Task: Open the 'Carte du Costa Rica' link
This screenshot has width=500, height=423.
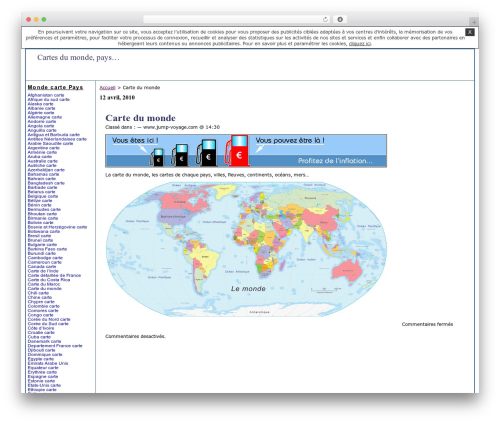Action: click(x=49, y=280)
